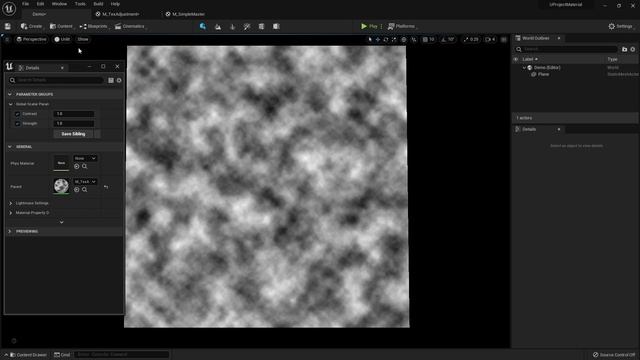Viewport: 640px width, 360px height.
Task: Open the Edit menu
Action: click(x=40, y=4)
